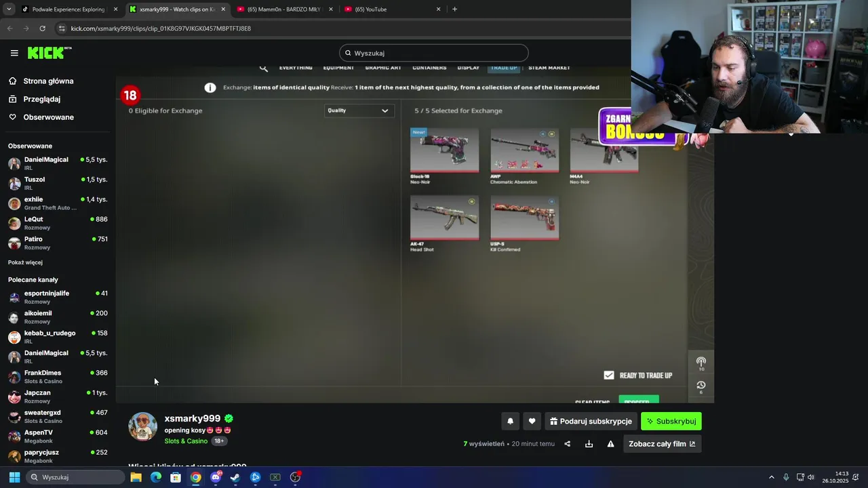868x488 pixels.
Task: Open esportninjalife recommended channel
Action: [58, 297]
